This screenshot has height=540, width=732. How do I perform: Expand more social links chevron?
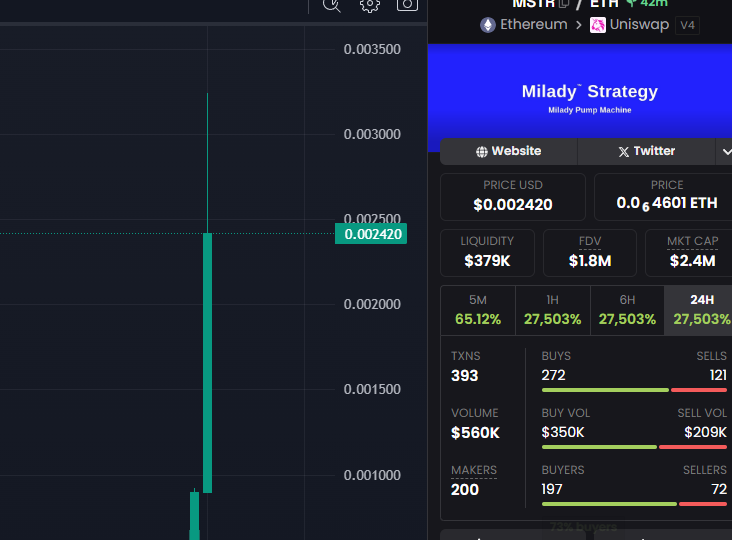[726, 151]
